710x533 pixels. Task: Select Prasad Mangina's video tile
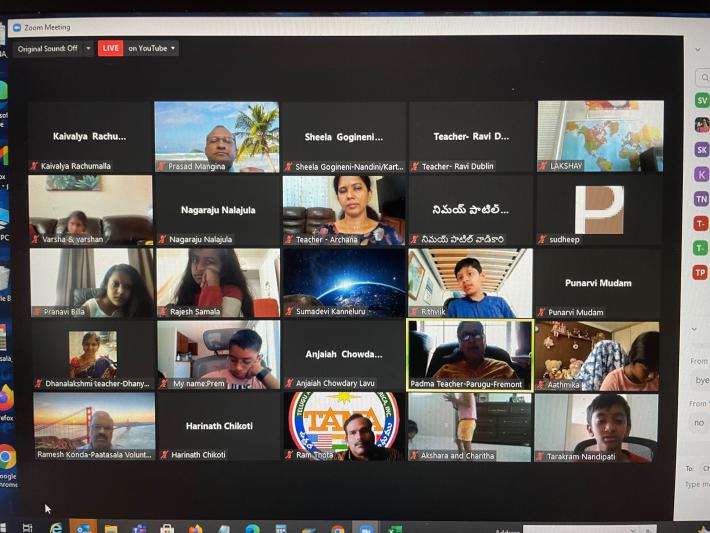(217, 137)
